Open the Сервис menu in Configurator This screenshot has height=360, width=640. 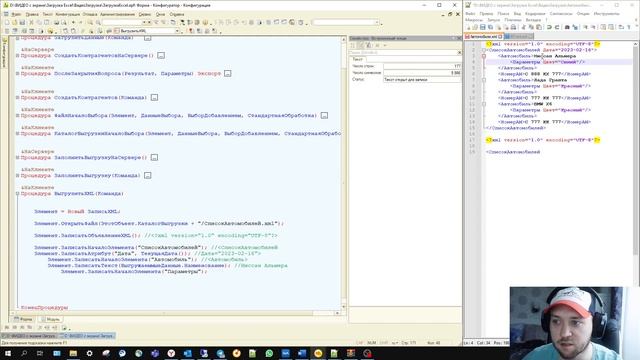click(144, 14)
